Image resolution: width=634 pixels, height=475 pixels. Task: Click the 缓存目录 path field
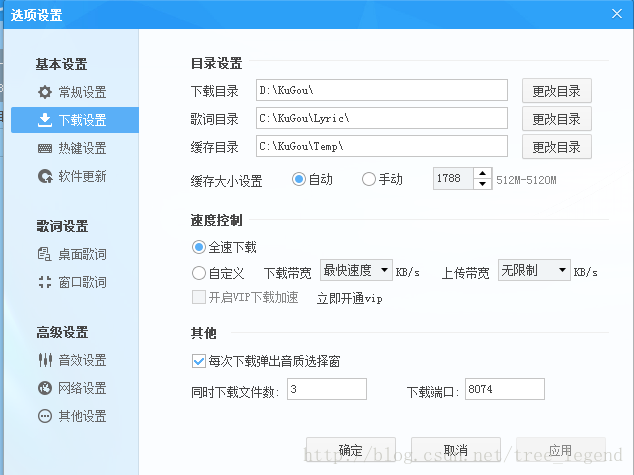[382, 146]
